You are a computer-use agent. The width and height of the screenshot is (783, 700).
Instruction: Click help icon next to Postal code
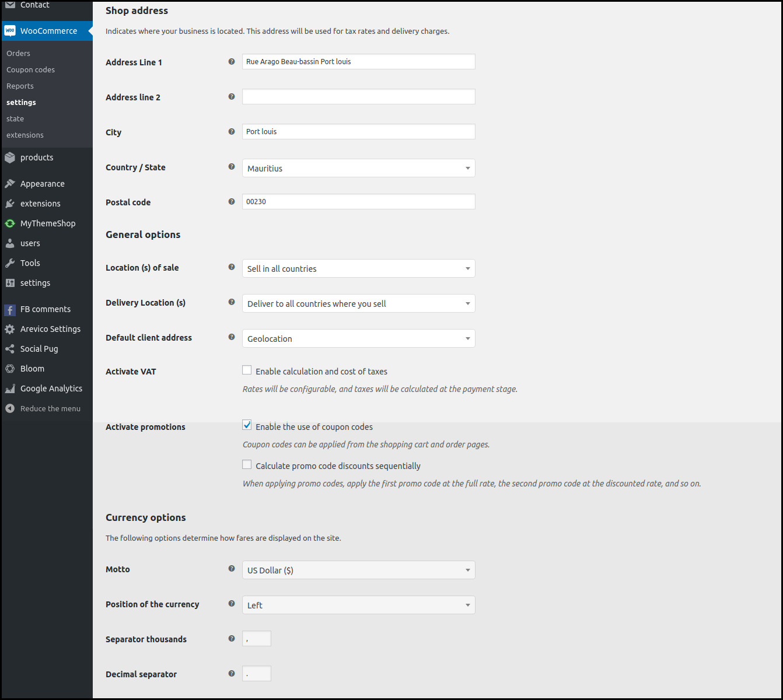pos(232,201)
